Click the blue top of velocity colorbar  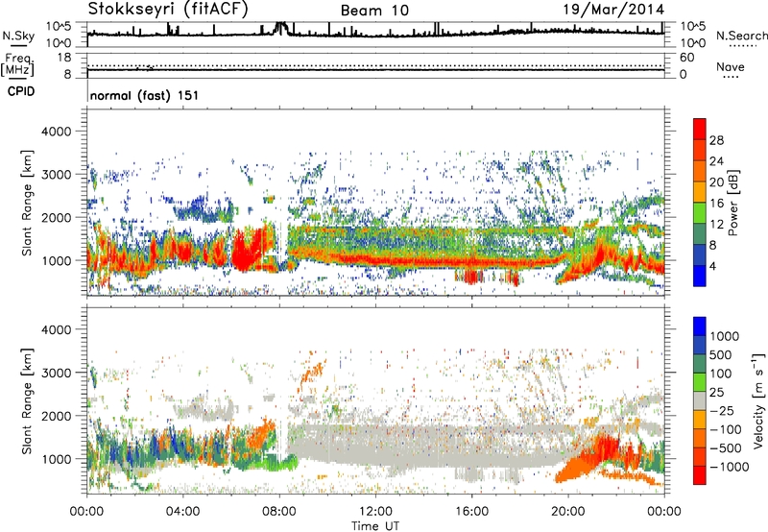pyautogui.click(x=700, y=326)
